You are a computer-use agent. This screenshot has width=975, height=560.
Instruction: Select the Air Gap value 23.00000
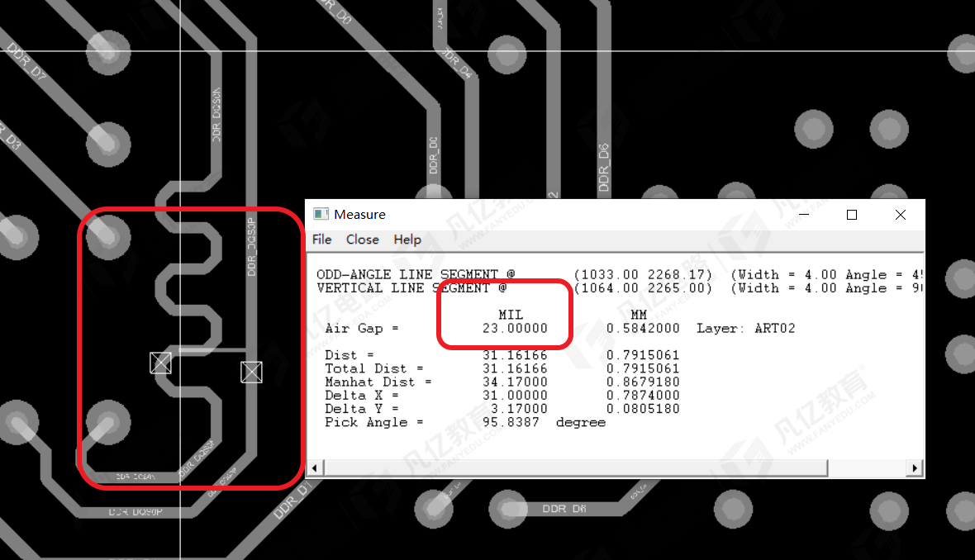[515, 328]
